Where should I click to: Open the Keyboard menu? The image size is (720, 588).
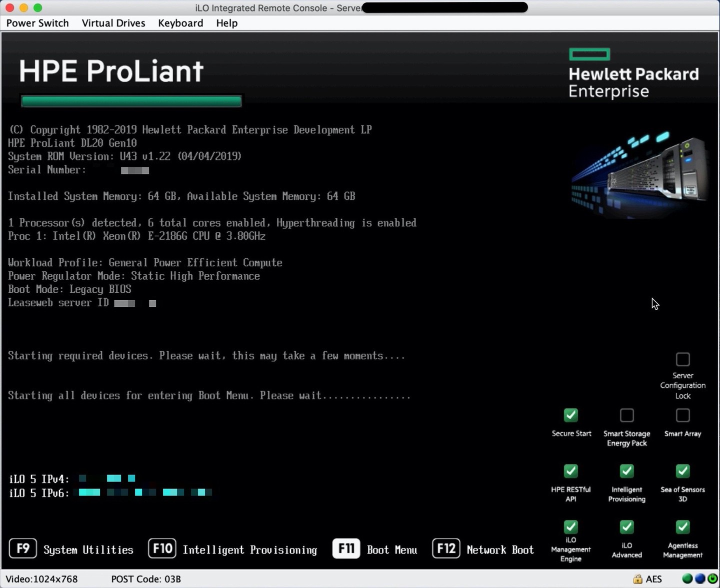(180, 23)
